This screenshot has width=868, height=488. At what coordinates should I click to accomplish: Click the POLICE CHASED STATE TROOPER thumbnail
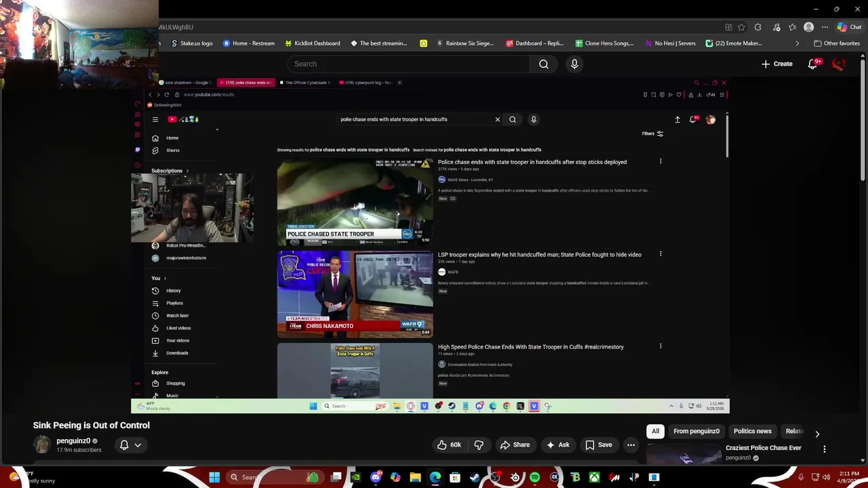point(355,201)
